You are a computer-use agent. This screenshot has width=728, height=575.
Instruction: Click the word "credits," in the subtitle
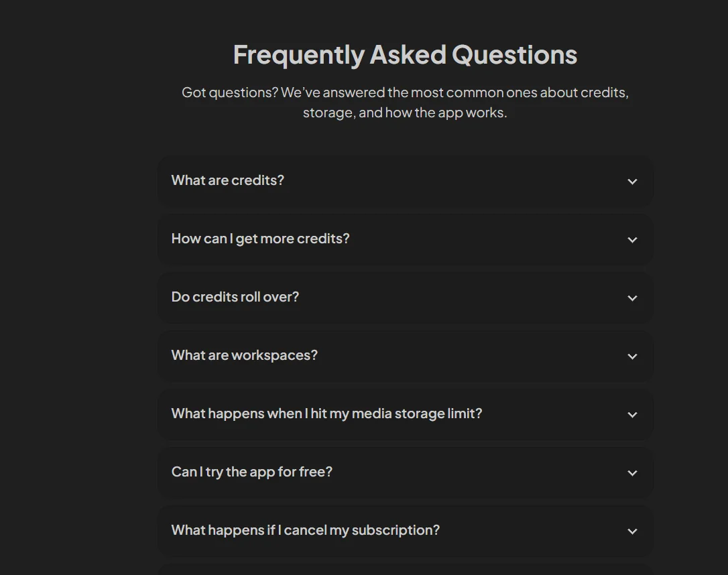coord(603,92)
